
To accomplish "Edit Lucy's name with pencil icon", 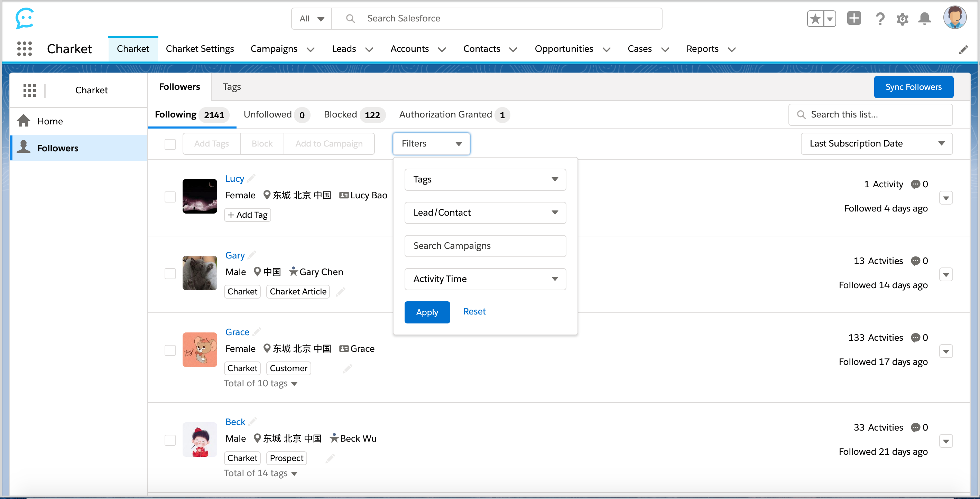I will pos(251,178).
